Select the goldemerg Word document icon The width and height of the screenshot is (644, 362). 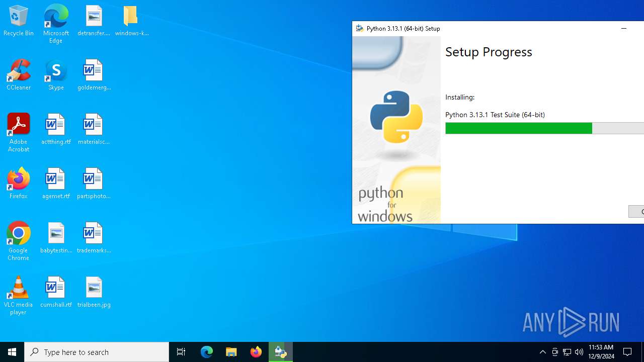94,75
